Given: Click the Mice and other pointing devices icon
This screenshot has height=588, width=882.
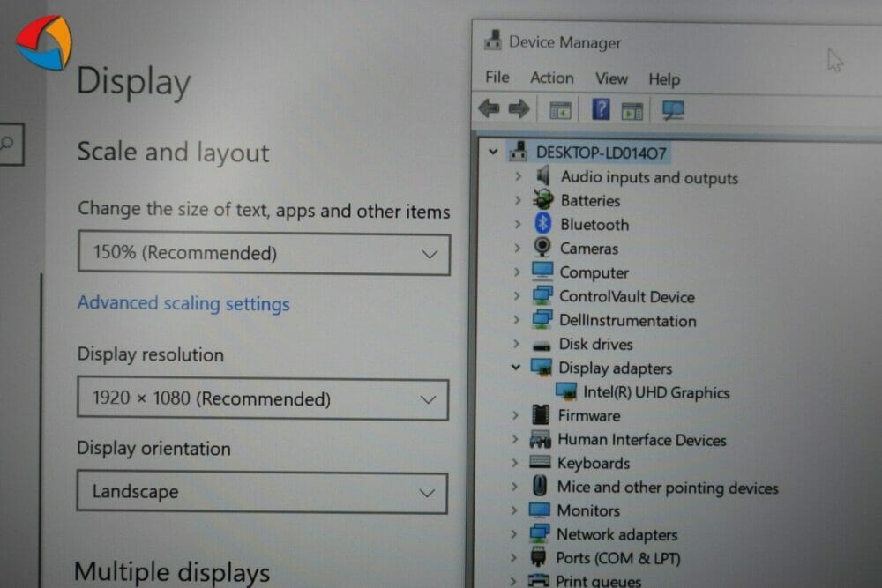Looking at the screenshot, I should (x=540, y=486).
